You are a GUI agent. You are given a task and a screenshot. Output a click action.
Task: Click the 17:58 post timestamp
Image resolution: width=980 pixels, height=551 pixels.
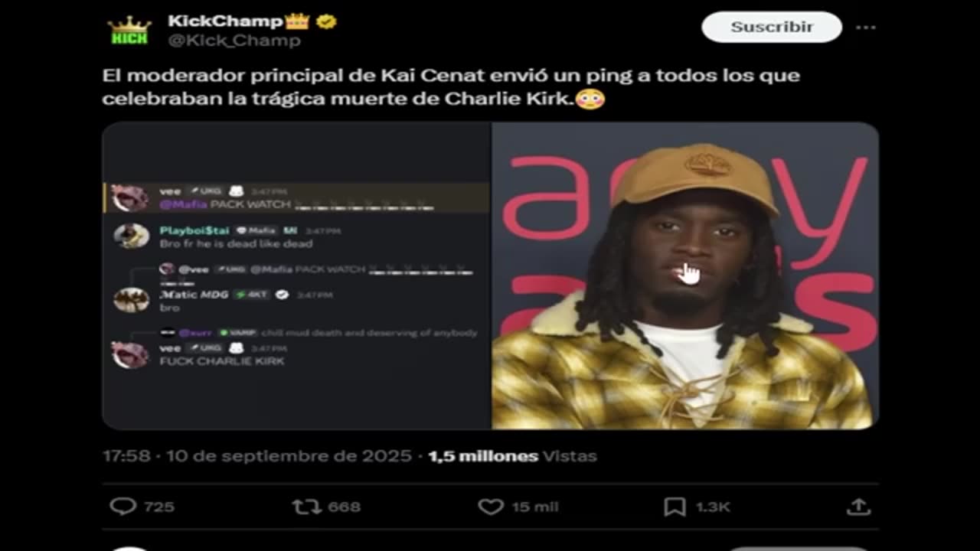click(x=126, y=456)
